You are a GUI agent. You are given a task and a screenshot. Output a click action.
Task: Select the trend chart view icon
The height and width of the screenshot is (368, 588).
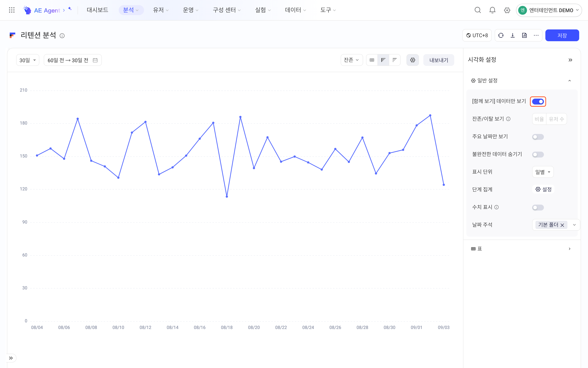pos(383,60)
